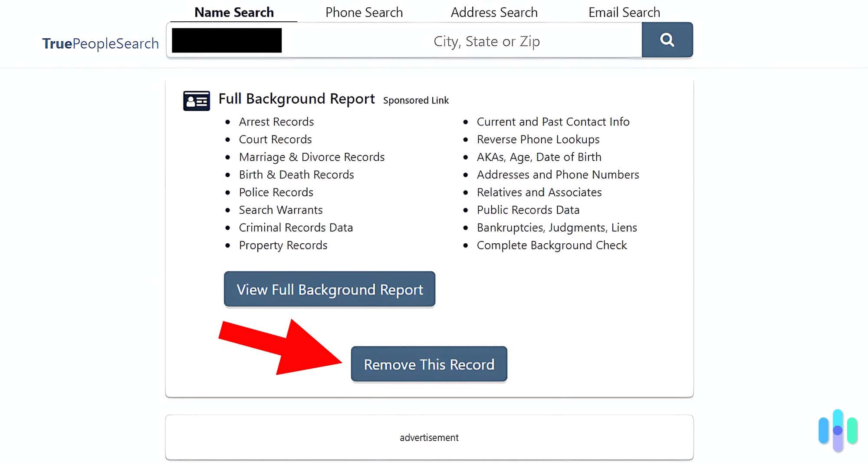Click the Full Background Report heading

(296, 99)
